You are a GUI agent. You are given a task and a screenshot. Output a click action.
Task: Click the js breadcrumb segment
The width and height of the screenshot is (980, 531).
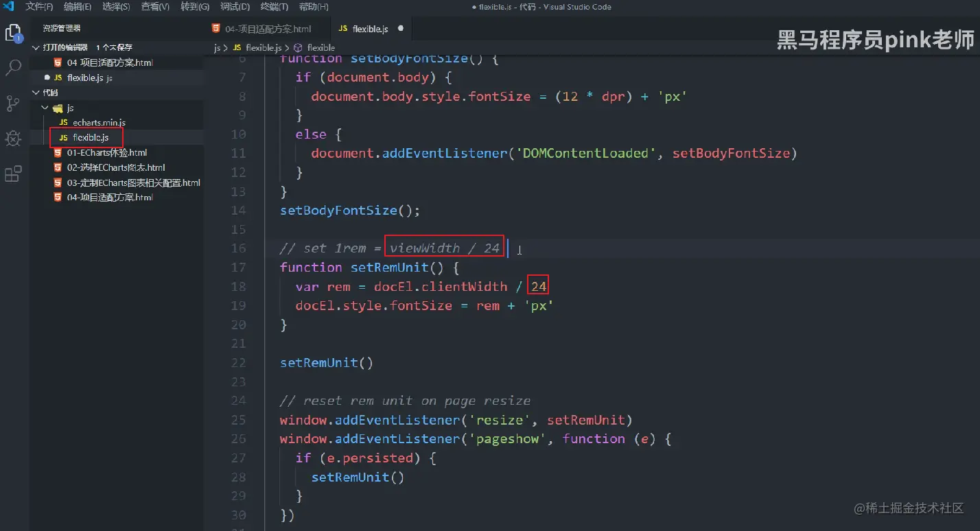[217, 47]
